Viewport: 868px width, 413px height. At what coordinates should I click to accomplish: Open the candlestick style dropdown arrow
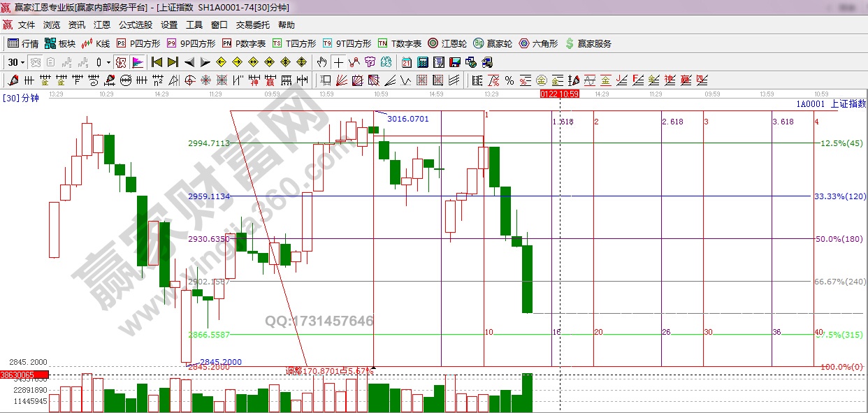[108, 62]
